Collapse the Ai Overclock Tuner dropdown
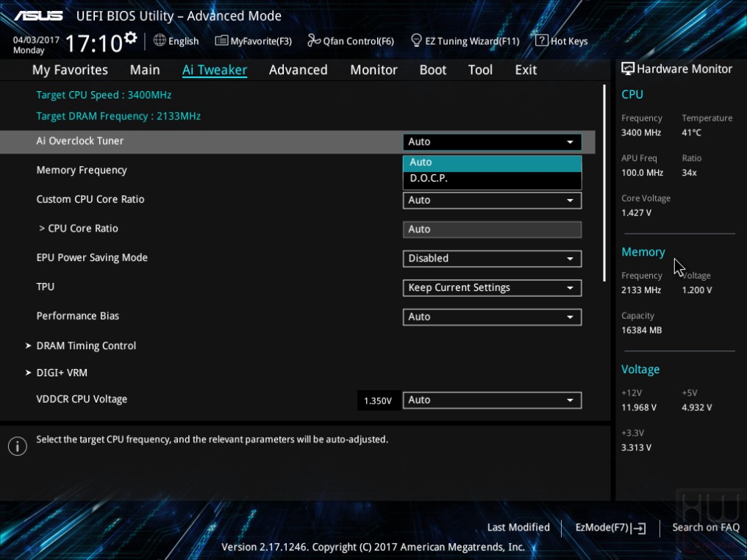This screenshot has width=747, height=560. [492, 142]
